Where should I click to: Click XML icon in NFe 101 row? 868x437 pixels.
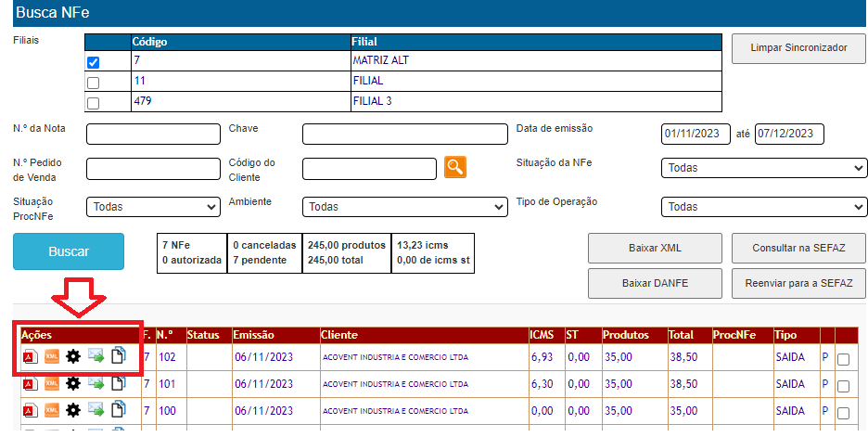coord(51,383)
